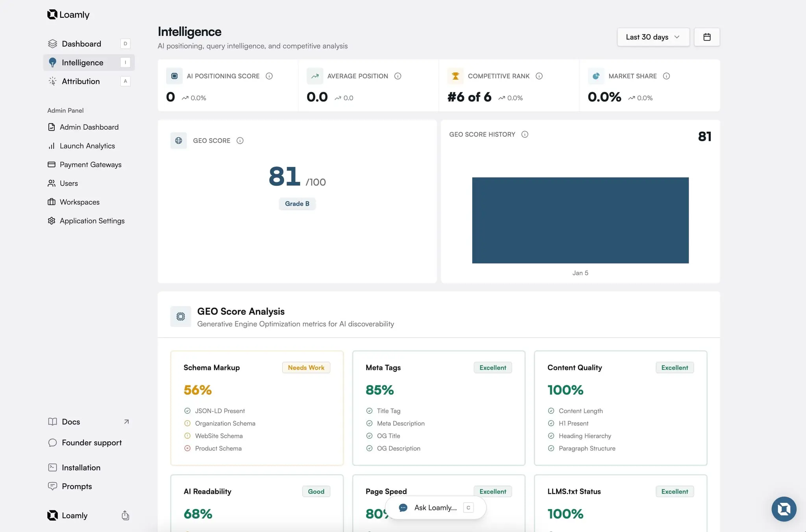Click the Dashboard layers icon
This screenshot has width=806, height=532.
(x=52, y=44)
